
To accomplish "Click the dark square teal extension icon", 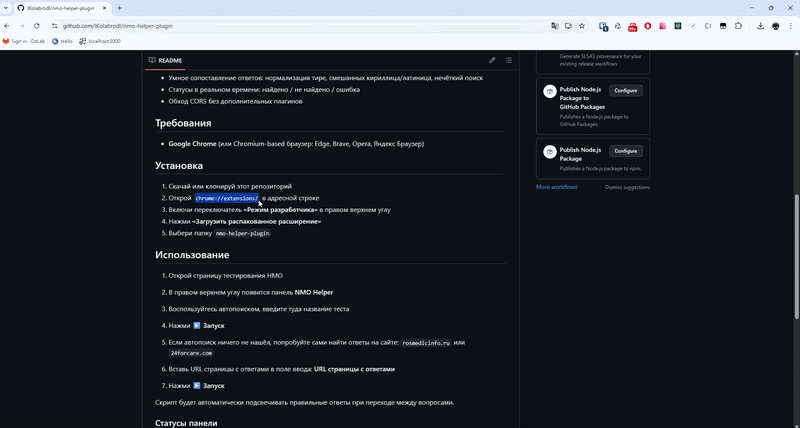I will tap(678, 26).
